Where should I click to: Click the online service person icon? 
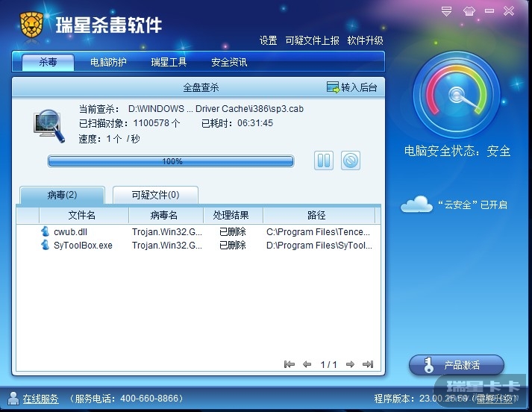13,398
